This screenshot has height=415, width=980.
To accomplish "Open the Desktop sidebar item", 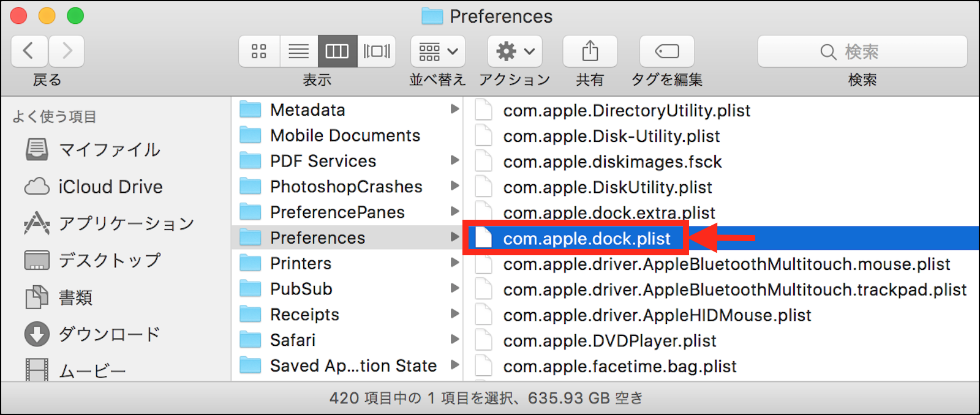I will point(109,260).
